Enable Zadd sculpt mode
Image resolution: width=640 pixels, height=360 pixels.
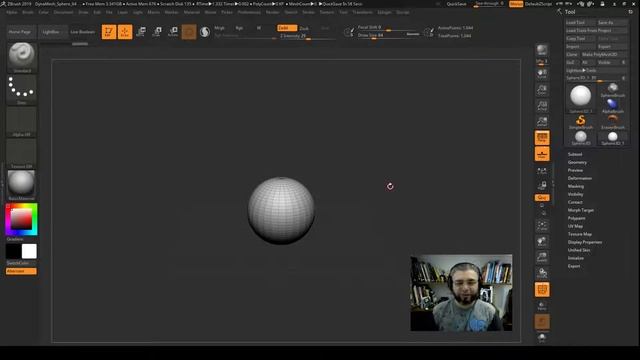pos(287,28)
